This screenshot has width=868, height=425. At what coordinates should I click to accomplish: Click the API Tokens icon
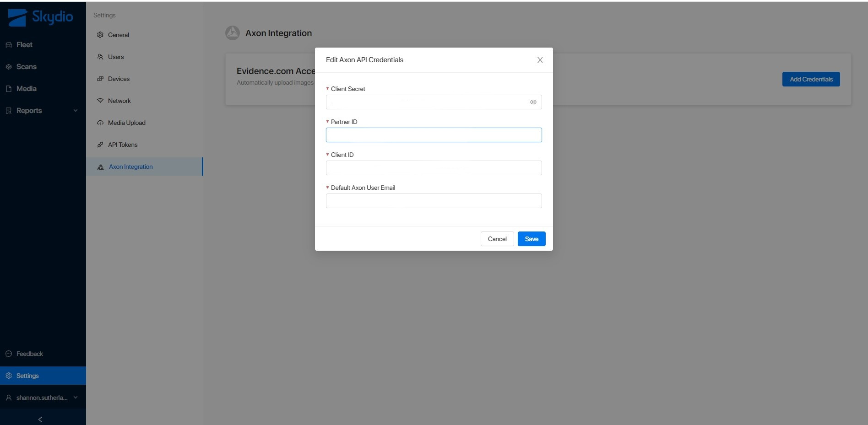[x=100, y=145]
